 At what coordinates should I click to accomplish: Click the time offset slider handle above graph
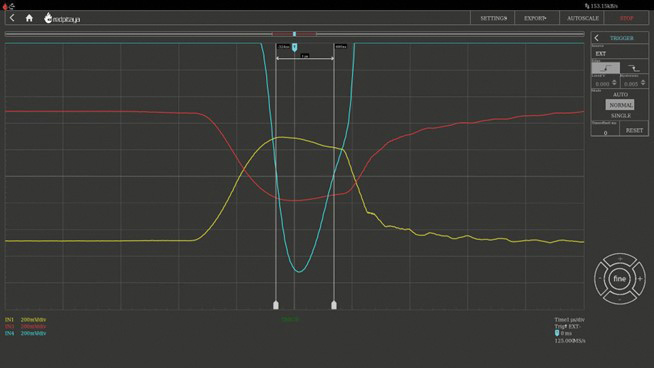294,34
